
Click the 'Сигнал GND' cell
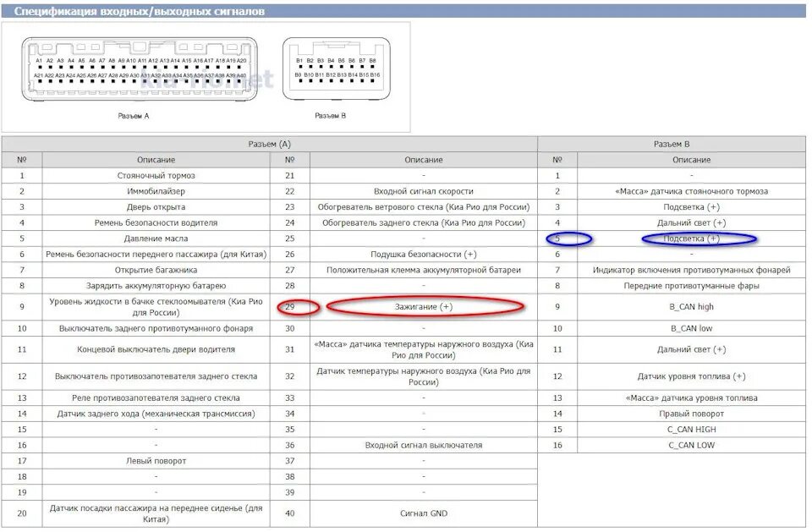click(424, 513)
